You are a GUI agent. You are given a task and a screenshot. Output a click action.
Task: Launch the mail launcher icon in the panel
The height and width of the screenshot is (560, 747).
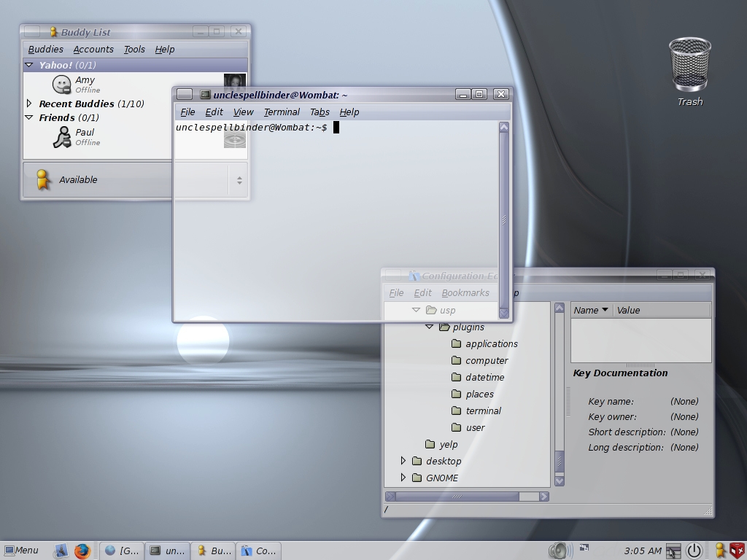click(x=61, y=551)
